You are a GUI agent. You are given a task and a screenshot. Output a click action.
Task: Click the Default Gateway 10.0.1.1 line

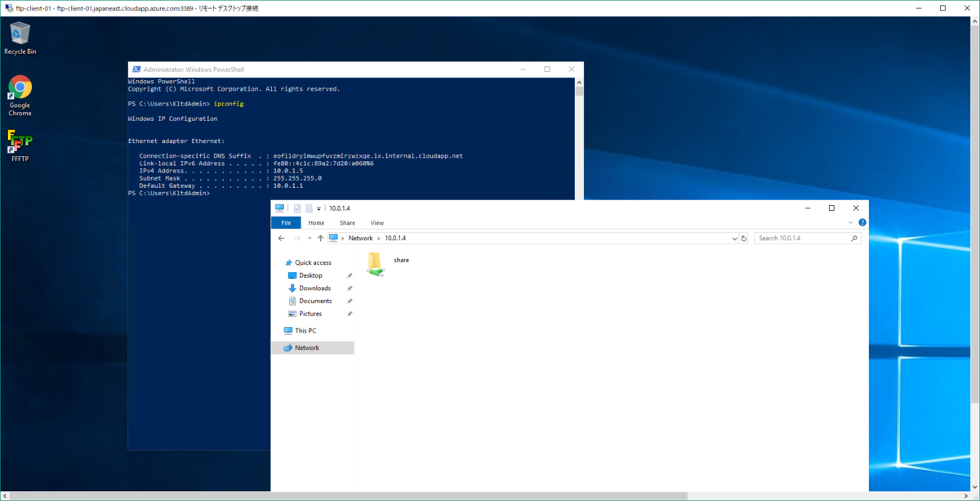pyautogui.click(x=220, y=186)
